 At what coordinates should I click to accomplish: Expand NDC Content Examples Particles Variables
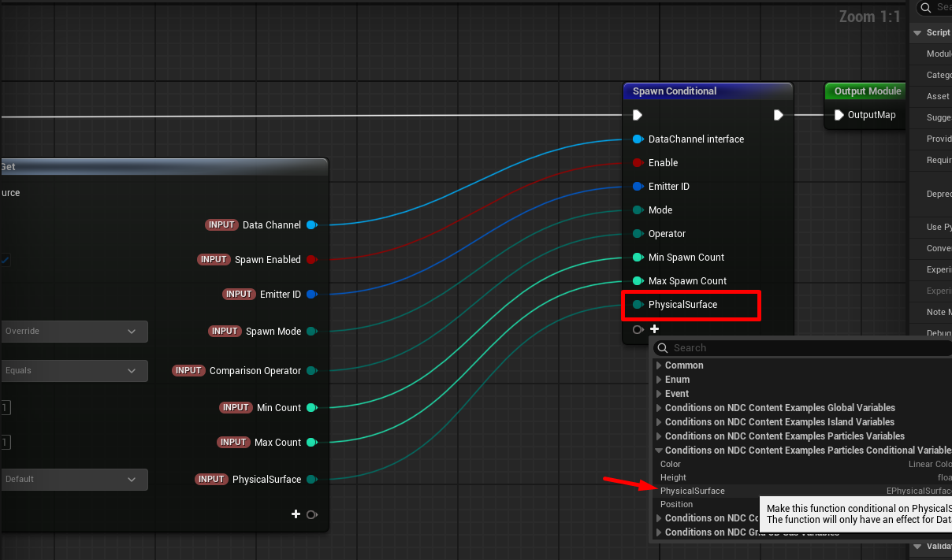click(660, 436)
